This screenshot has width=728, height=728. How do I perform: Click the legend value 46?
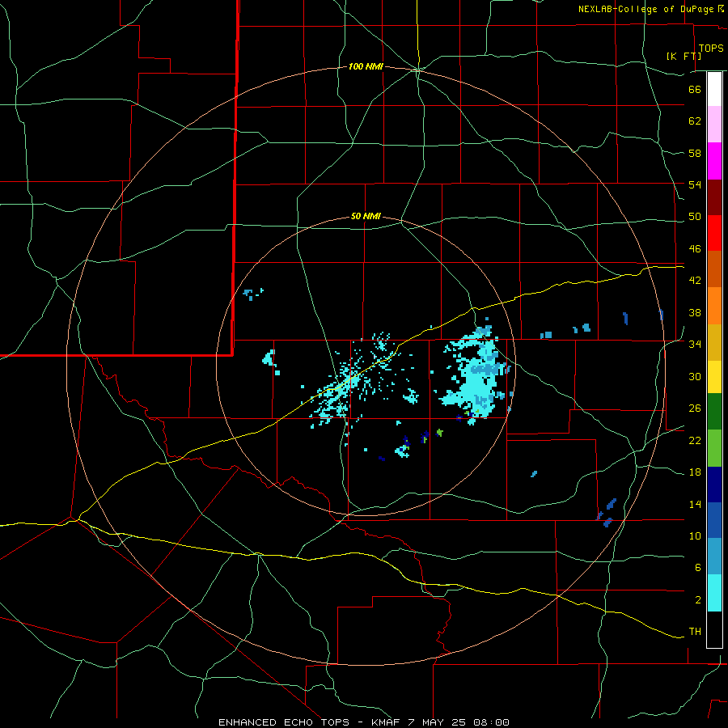[695, 249]
